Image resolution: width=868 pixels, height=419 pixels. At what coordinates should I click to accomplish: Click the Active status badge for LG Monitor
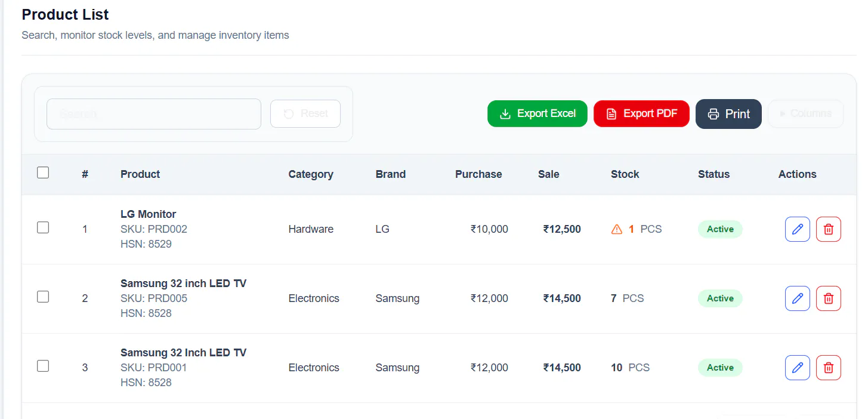click(720, 229)
